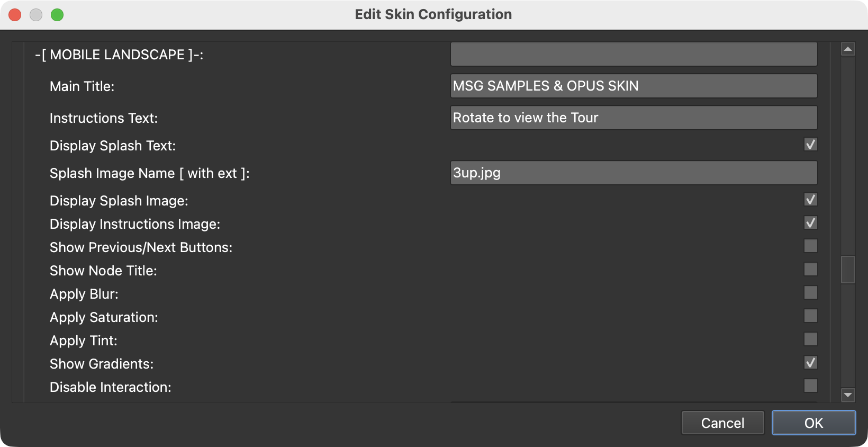
Task: Click the vertical scrollbar thumb
Action: (848, 270)
